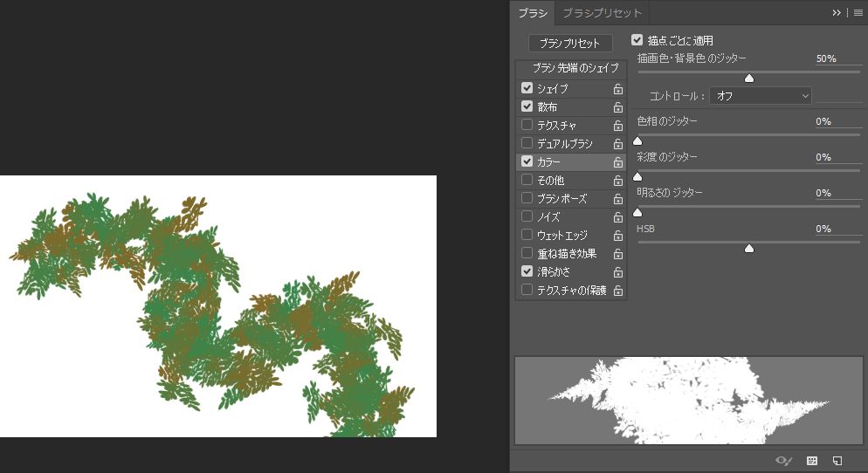Select the 散布 text label in list
The width and height of the screenshot is (868, 473).
coord(547,106)
